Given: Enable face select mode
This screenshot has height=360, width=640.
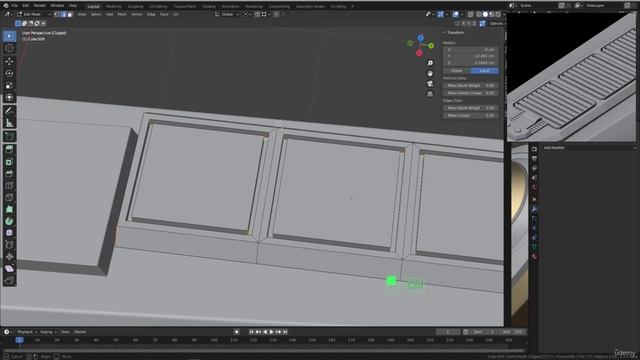Looking at the screenshot, I should pyautogui.click(x=70, y=14).
